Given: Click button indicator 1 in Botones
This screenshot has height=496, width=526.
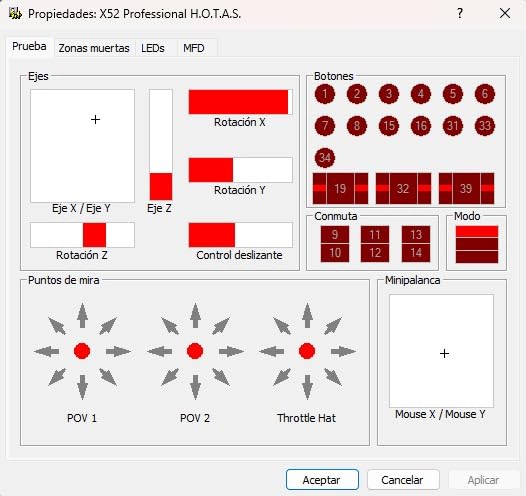Looking at the screenshot, I should 325,94.
